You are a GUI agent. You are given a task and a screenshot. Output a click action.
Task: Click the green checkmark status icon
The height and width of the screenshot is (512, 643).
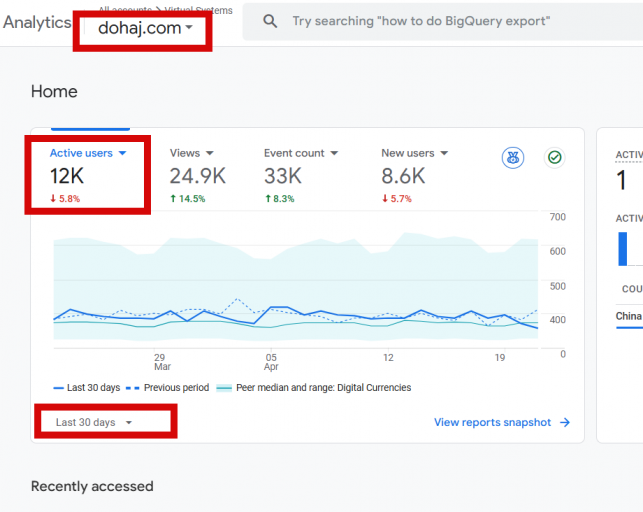(x=554, y=158)
